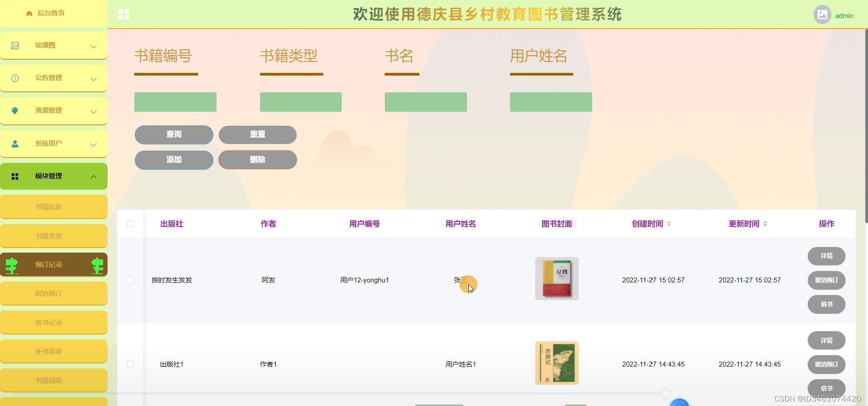
Task: Click 借书 for the 阿发 row
Action: click(x=826, y=305)
